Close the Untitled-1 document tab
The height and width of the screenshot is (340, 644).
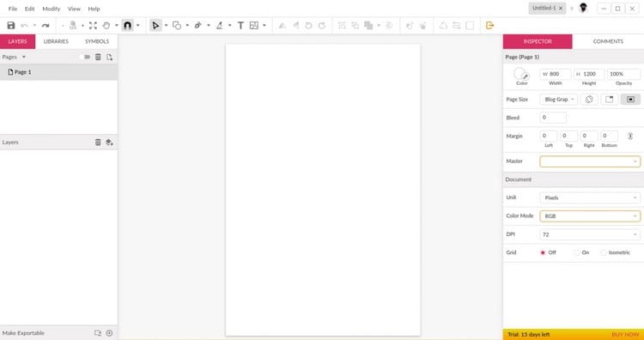561,9
